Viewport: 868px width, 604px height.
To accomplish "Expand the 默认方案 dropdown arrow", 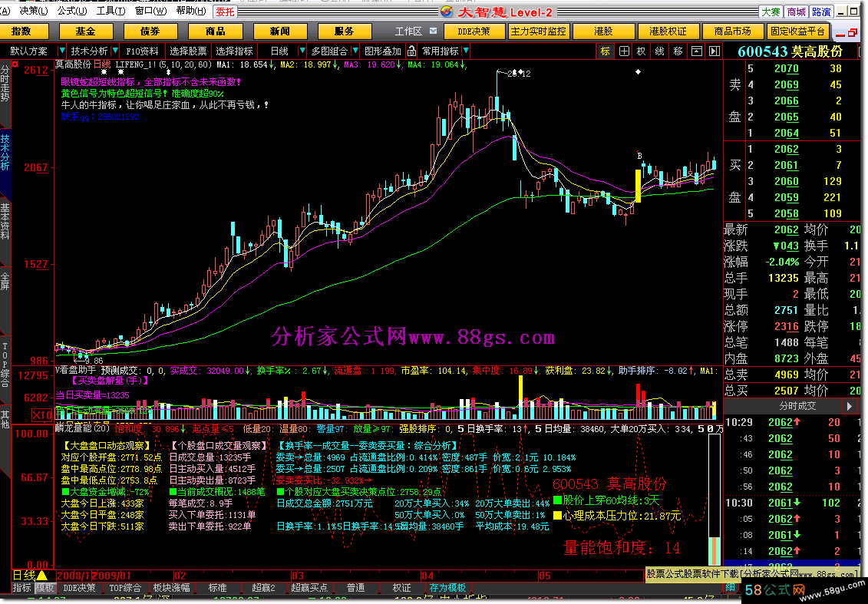I will pyautogui.click(x=61, y=51).
